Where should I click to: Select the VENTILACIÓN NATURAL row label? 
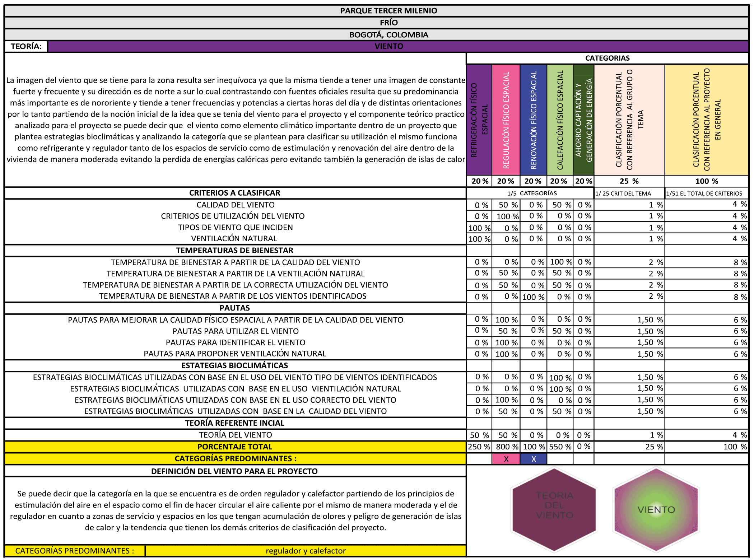(234, 239)
